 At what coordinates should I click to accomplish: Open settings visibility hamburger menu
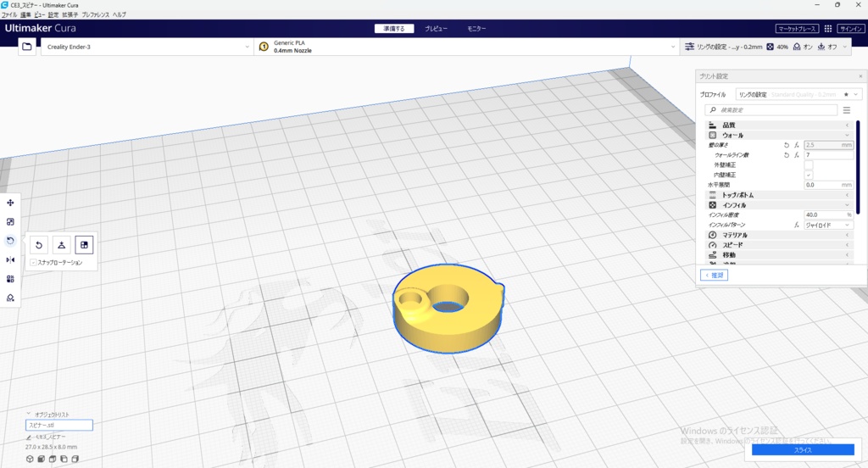click(x=847, y=109)
